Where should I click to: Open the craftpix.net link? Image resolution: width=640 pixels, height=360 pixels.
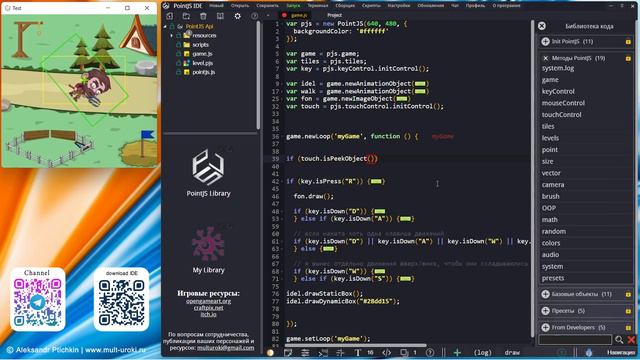click(x=208, y=308)
